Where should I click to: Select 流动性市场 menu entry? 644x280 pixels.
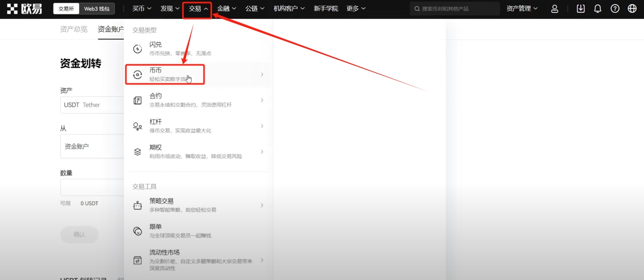198,260
